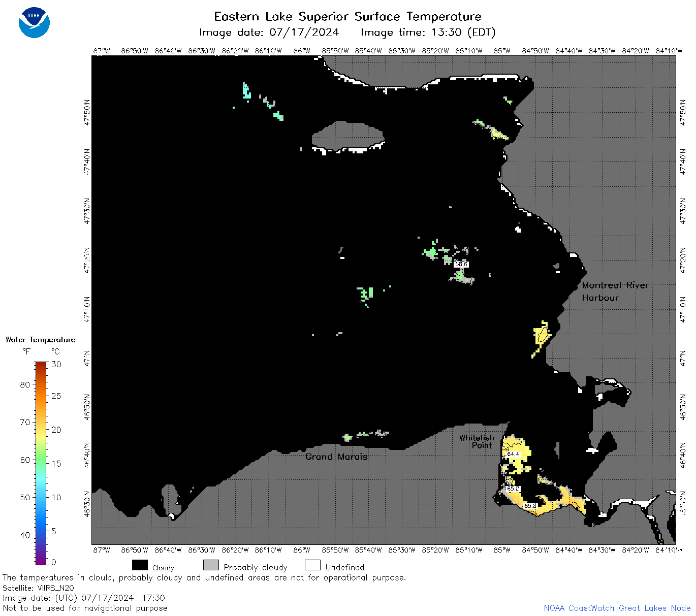Click the white Undefined legend swatch
This screenshot has height=616, width=696.
point(312,565)
